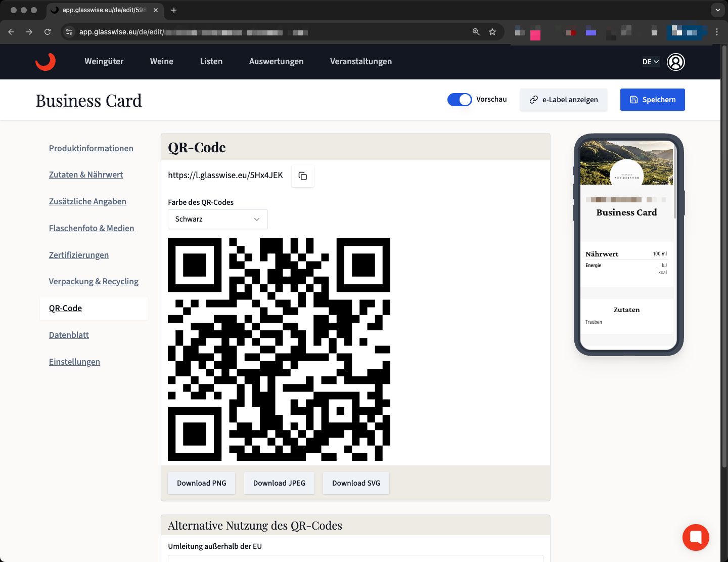
Task: Expand the tab search chevron
Action: (x=718, y=10)
